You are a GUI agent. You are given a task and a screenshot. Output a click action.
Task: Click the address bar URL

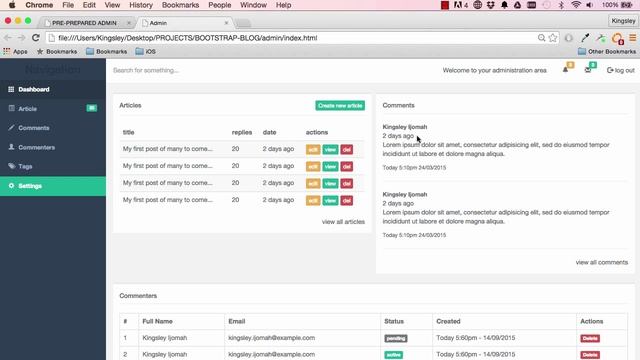[188, 38]
